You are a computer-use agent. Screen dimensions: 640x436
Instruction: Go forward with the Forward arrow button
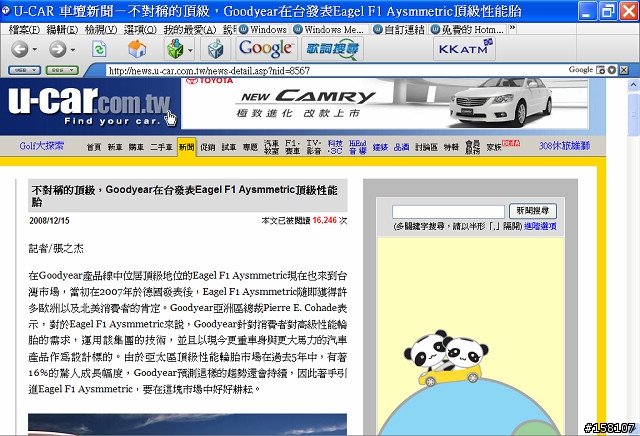[x=58, y=49]
